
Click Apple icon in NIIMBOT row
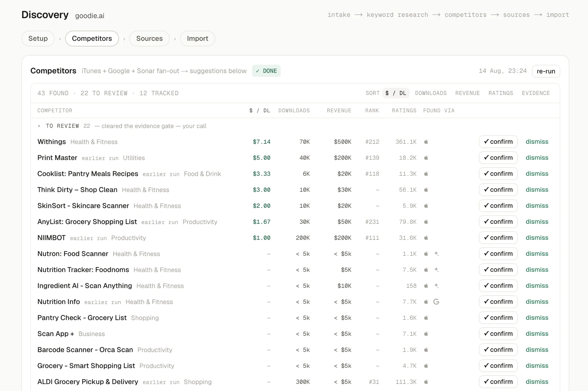click(426, 238)
